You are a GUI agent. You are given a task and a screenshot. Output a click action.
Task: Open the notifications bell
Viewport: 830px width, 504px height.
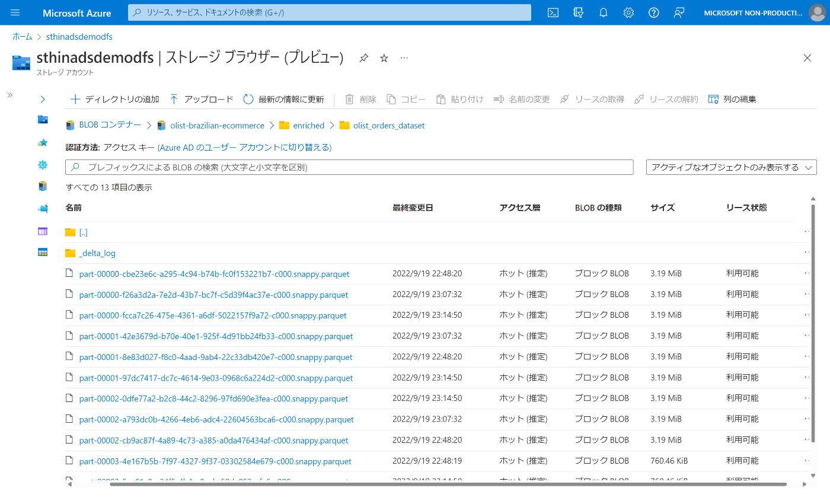[604, 12]
